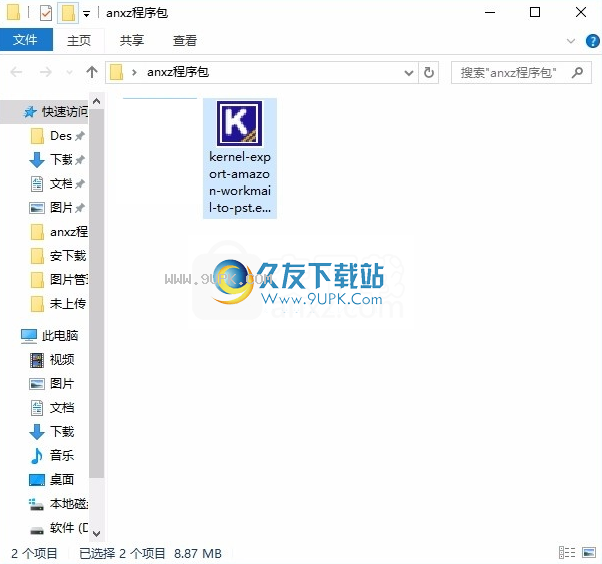Switch to large icons view layout
Image resolution: width=602 pixels, height=564 pixels.
pos(589,552)
